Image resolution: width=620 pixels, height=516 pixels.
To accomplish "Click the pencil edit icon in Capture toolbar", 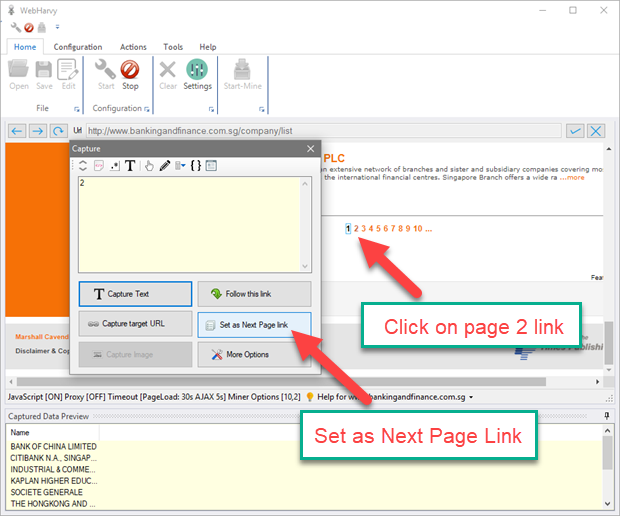I will click(164, 165).
